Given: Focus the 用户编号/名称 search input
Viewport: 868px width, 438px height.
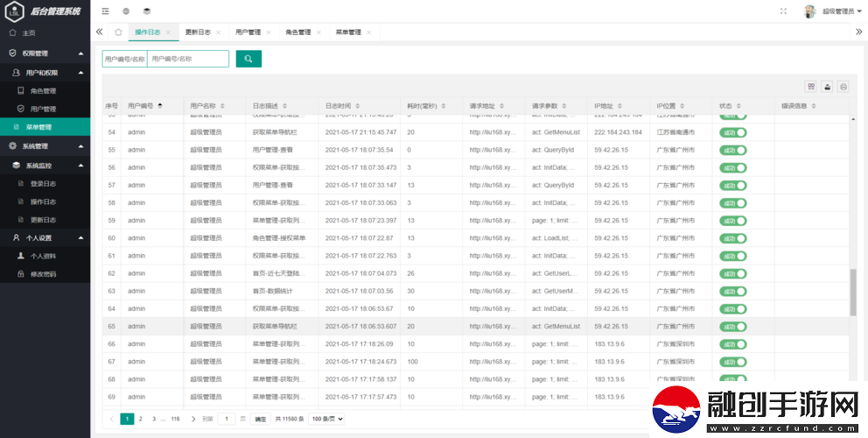Looking at the screenshot, I should (187, 59).
